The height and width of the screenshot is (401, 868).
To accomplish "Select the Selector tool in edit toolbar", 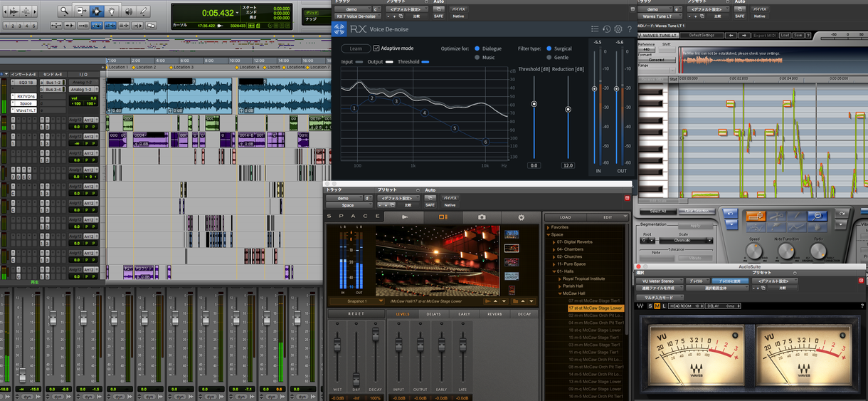I will click(96, 11).
